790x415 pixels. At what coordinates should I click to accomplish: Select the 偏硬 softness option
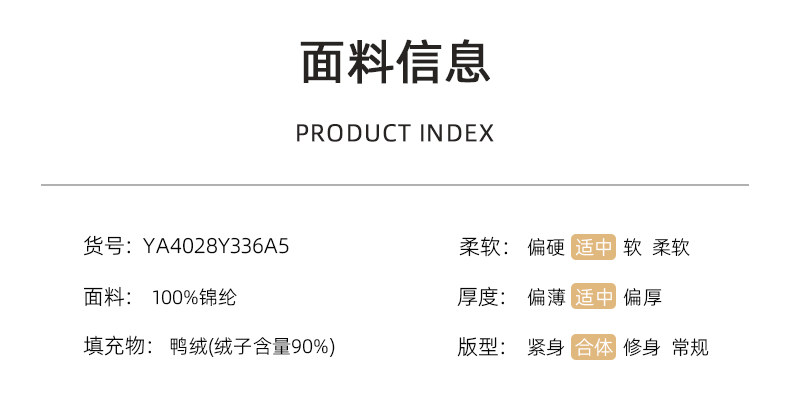[546, 247]
